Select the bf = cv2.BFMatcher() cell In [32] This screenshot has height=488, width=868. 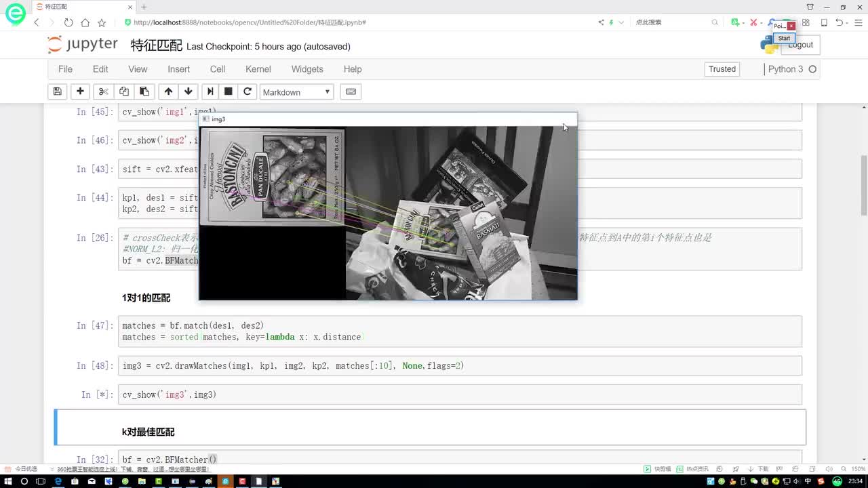[x=460, y=460]
